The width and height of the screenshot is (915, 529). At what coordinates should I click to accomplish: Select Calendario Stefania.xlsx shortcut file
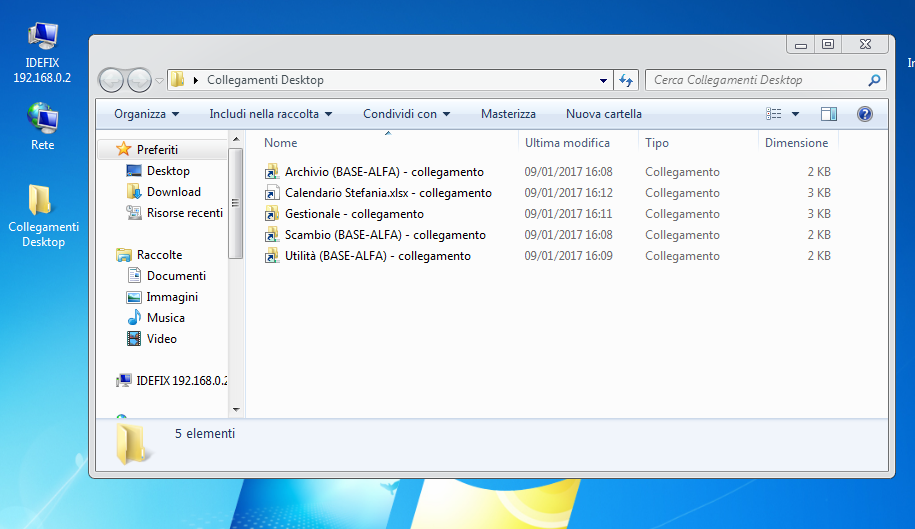click(387, 193)
